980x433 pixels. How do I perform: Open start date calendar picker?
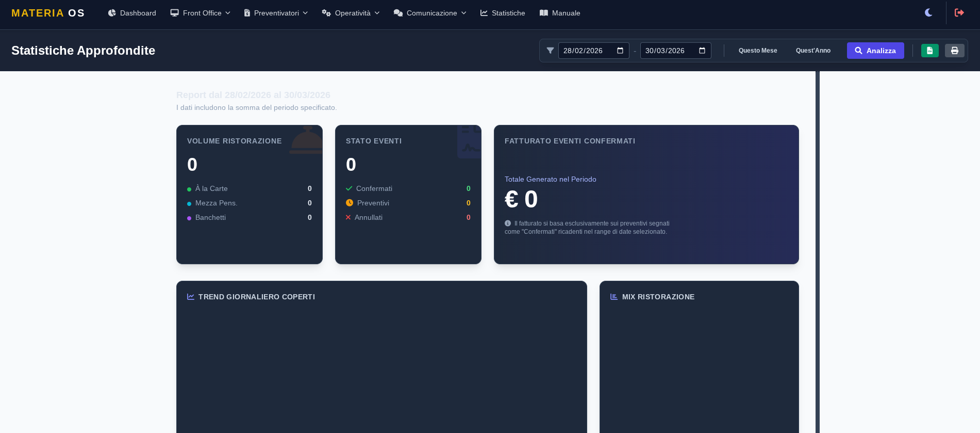(x=620, y=51)
